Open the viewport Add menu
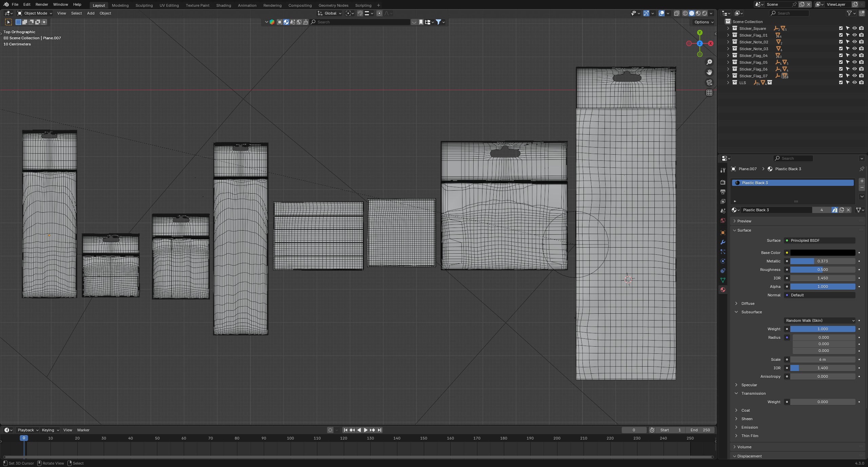Viewport: 868px width, 467px height. 91,13
